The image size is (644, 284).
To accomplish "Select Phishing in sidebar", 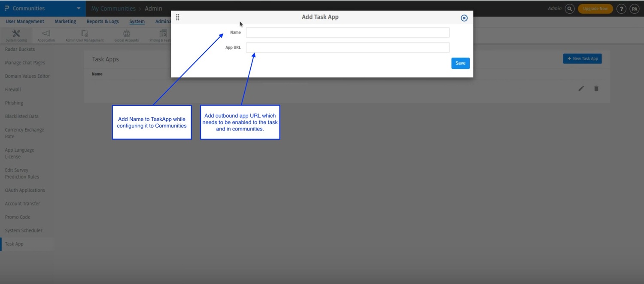I will [x=14, y=103].
